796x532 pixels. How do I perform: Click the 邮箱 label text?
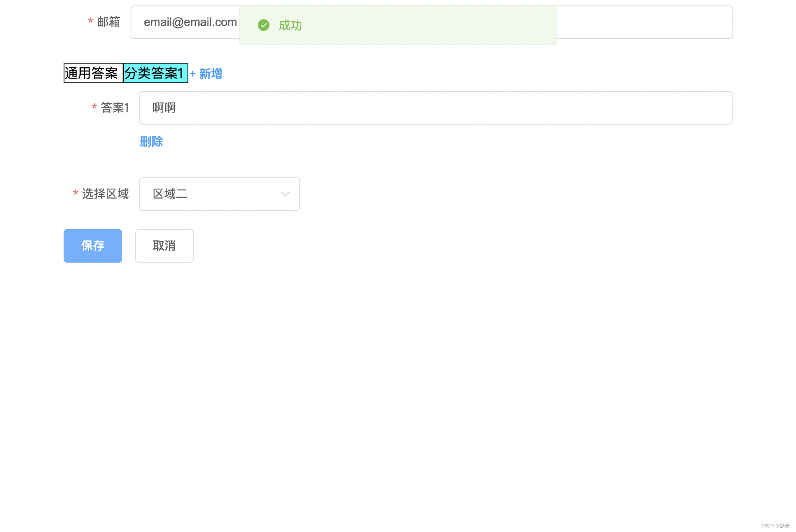pos(109,22)
